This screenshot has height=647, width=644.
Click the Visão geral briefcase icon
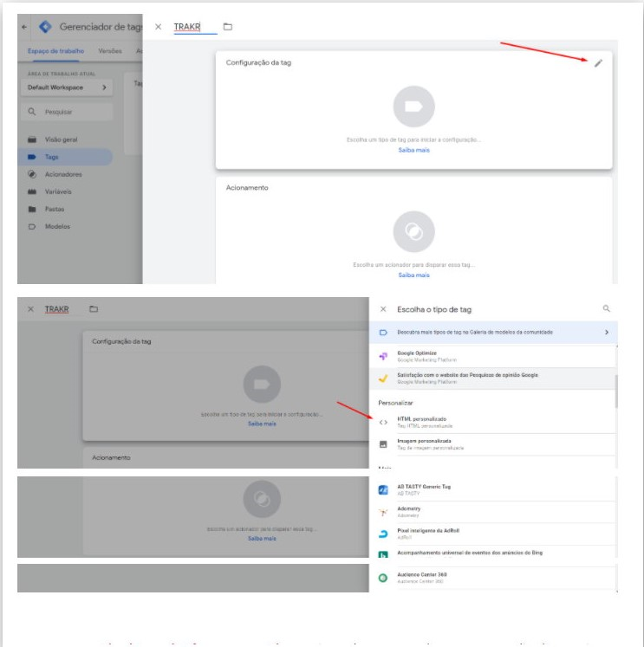[x=32, y=139]
